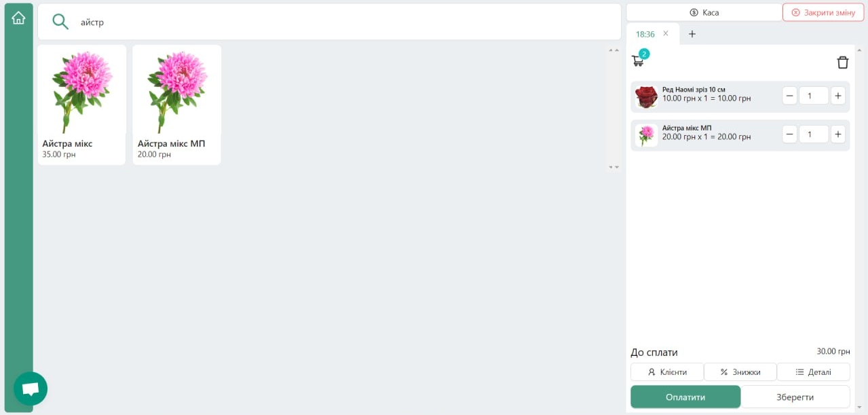Screen dimensions: 868x415
Task: Clear cart with the trash icon
Action: 842,62
